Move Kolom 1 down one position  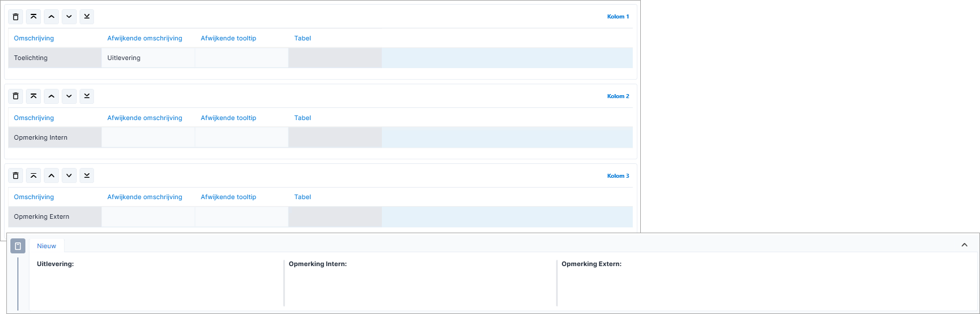coord(69,17)
